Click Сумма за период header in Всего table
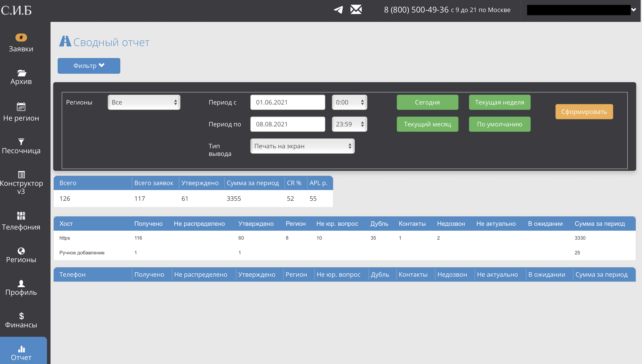 (253, 183)
